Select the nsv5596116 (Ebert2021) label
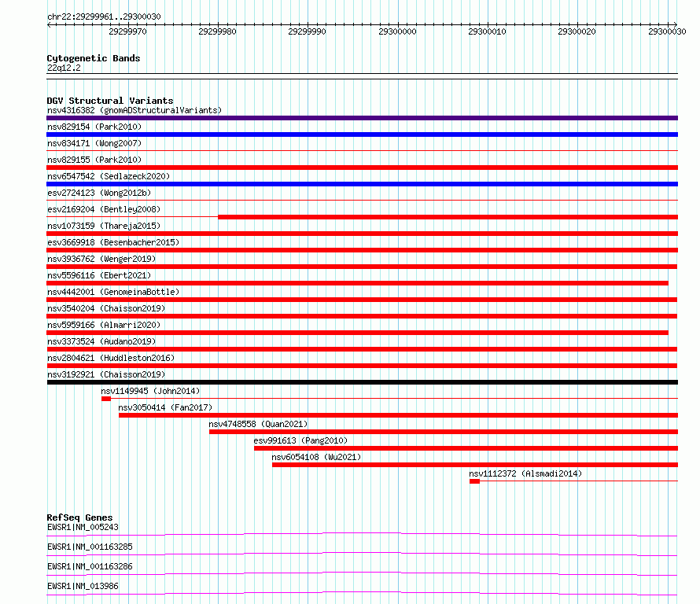 tap(99, 275)
